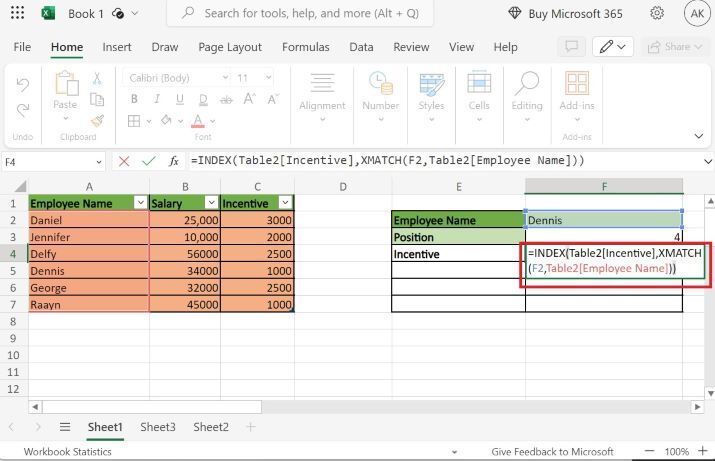Screen dimensions: 715x461
Task: Cancel formula entry with X icon
Action: (x=124, y=161)
